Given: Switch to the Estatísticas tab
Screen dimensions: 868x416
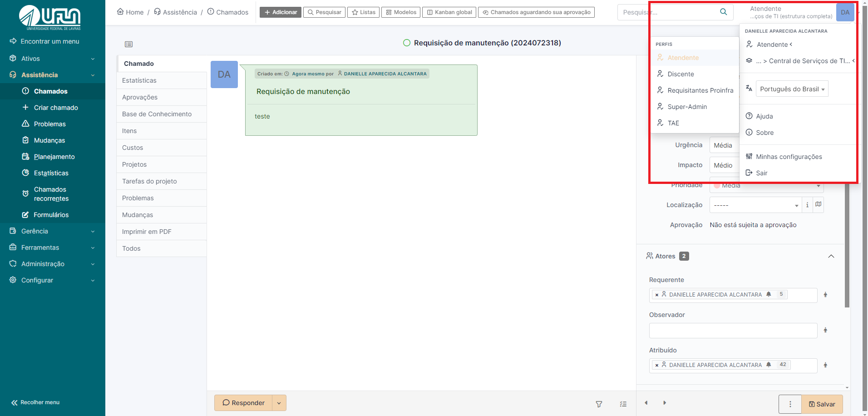Looking at the screenshot, I should pyautogui.click(x=162, y=80).
